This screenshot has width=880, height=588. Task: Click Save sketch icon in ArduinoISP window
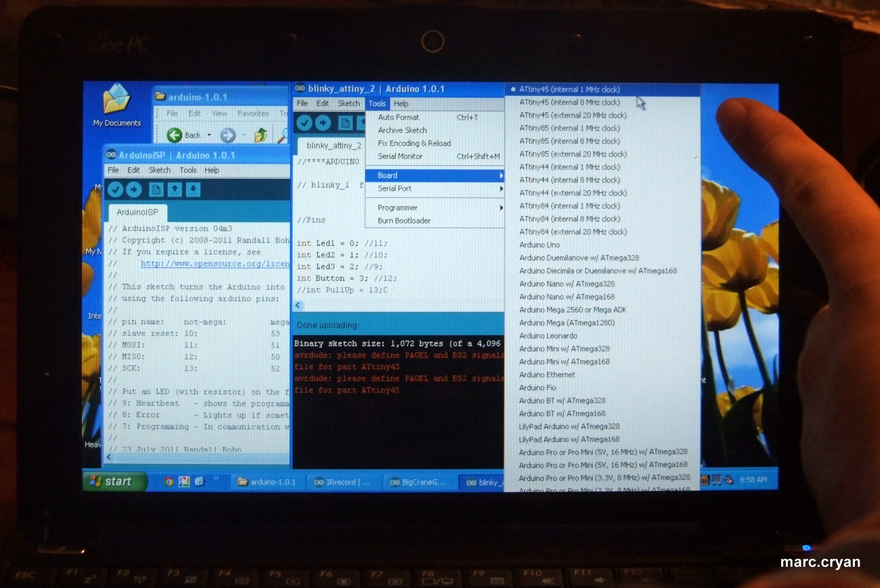pos(193,190)
